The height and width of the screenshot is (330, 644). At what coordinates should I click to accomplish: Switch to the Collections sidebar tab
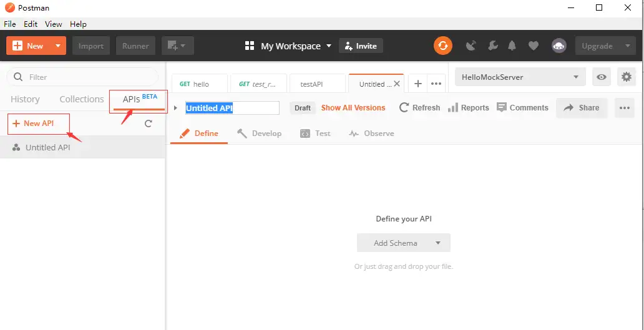[82, 99]
